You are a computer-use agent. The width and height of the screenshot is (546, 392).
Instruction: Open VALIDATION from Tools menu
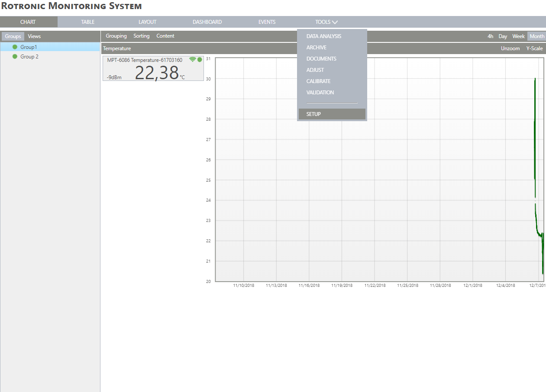(332, 93)
